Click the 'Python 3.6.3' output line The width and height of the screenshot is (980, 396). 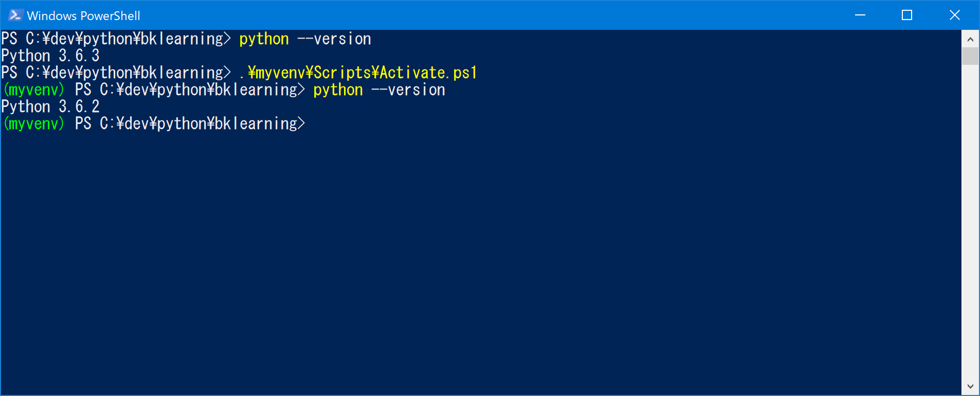point(50,55)
